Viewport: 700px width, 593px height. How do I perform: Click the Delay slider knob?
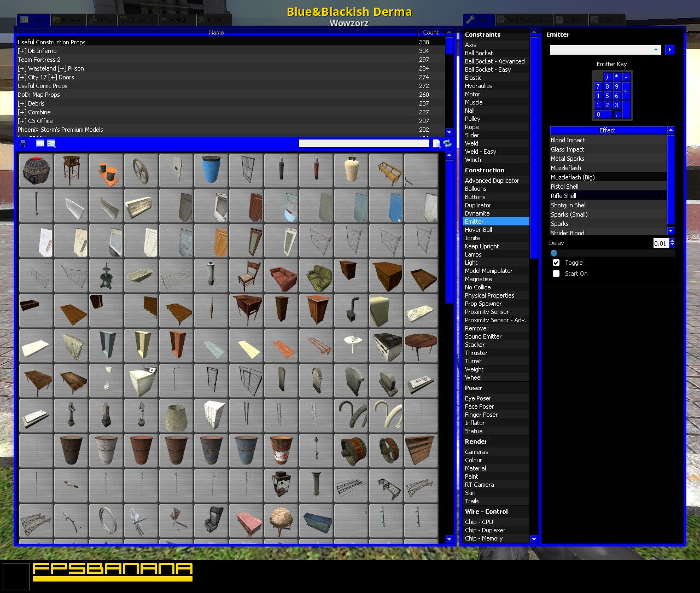(554, 253)
